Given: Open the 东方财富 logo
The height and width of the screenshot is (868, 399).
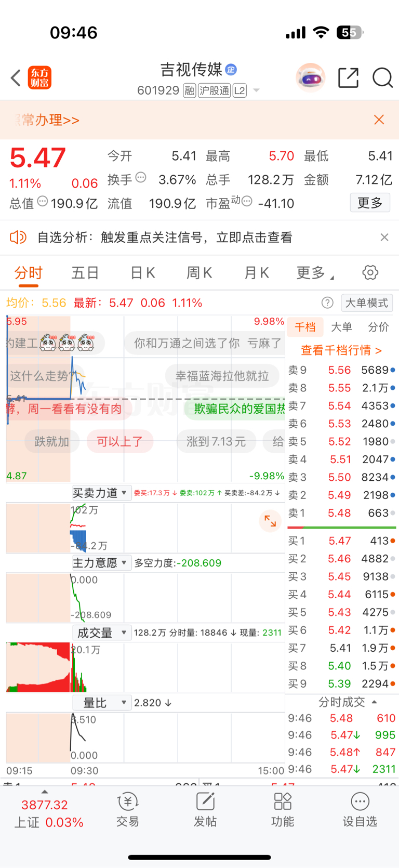Looking at the screenshot, I should [x=40, y=78].
